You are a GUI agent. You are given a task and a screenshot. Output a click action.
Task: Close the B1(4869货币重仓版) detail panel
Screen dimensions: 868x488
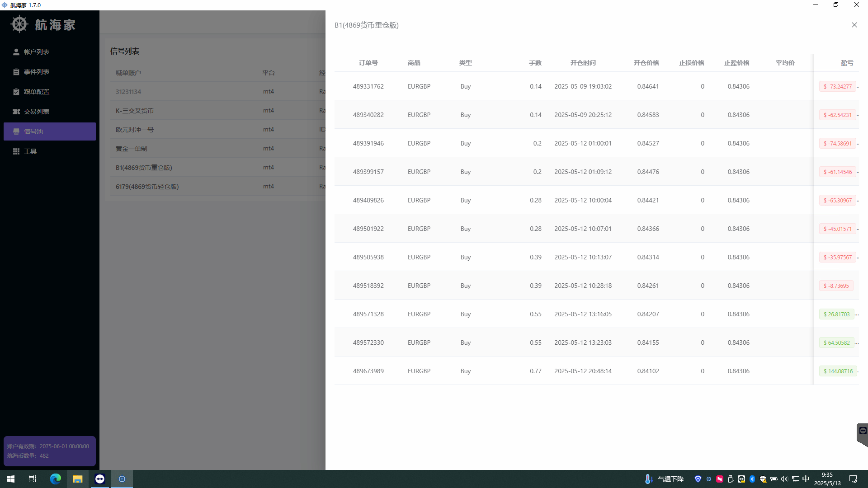click(x=854, y=25)
